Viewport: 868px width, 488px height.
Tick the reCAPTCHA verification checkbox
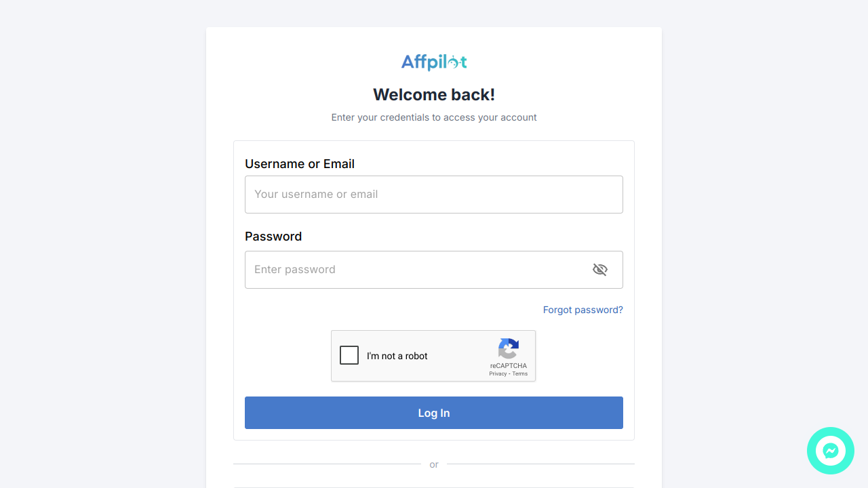tap(349, 354)
